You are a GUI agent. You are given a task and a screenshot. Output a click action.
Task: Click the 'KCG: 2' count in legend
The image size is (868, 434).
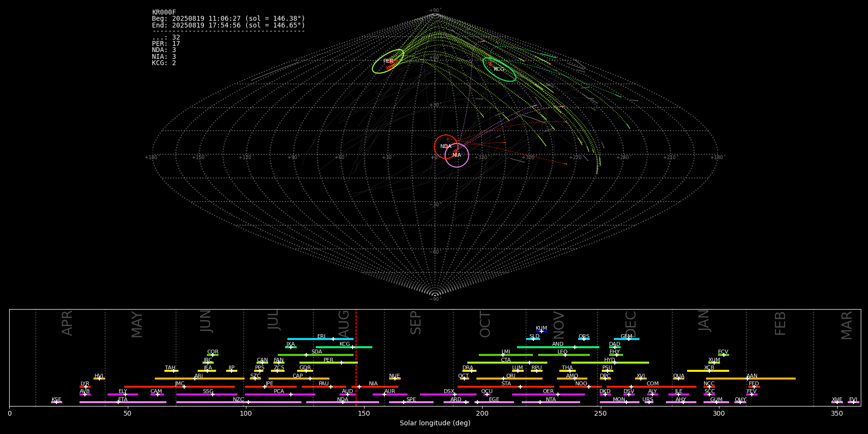(x=164, y=63)
